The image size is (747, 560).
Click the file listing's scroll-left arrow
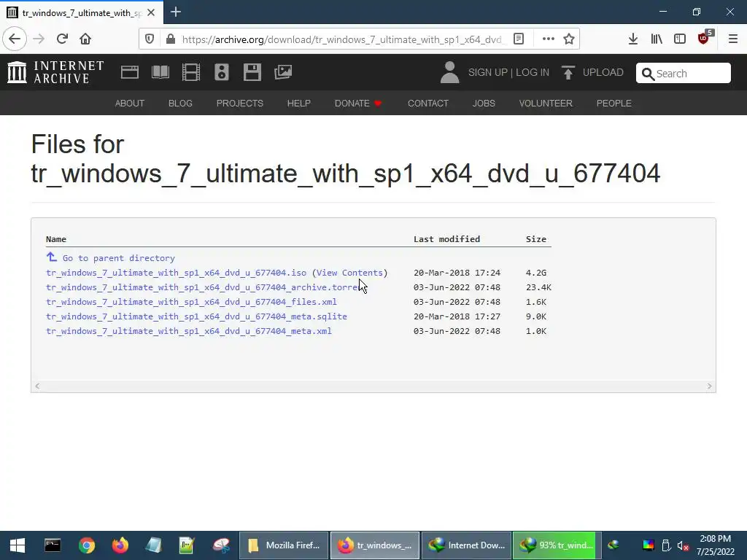(37, 386)
